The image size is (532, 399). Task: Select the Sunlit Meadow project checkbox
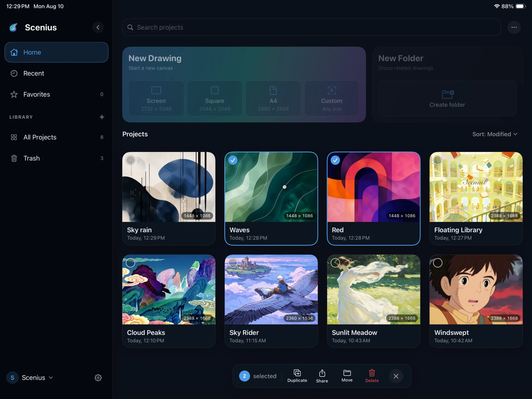click(335, 263)
